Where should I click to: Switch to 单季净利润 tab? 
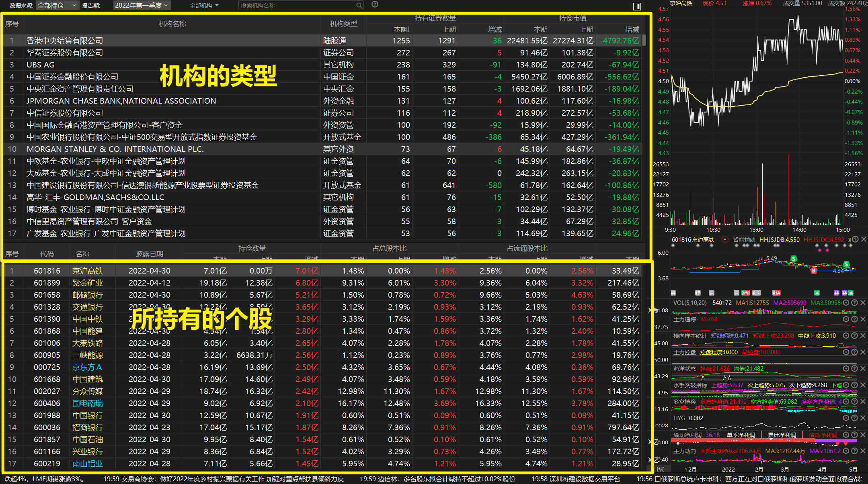(x=741, y=435)
